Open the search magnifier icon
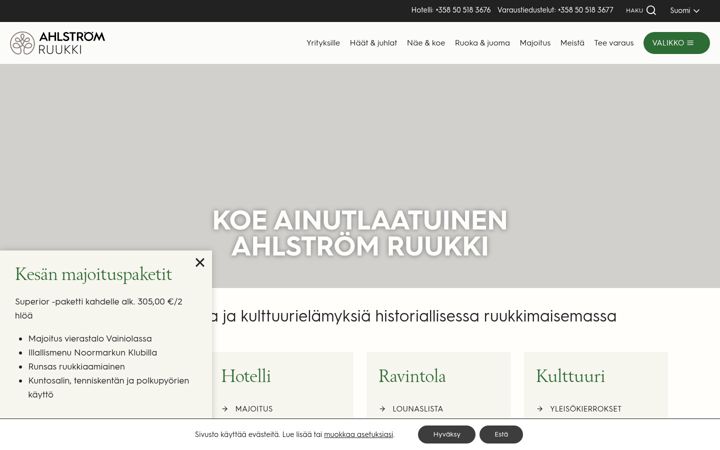Image resolution: width=720 pixels, height=450 pixels. tap(651, 10)
